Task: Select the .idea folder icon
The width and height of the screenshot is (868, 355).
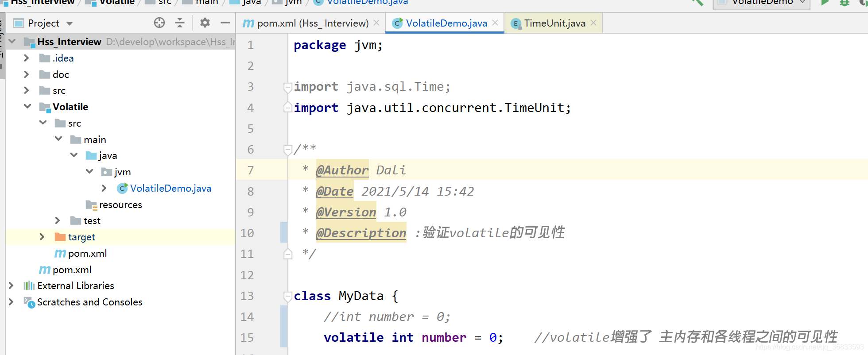Action: coord(45,58)
